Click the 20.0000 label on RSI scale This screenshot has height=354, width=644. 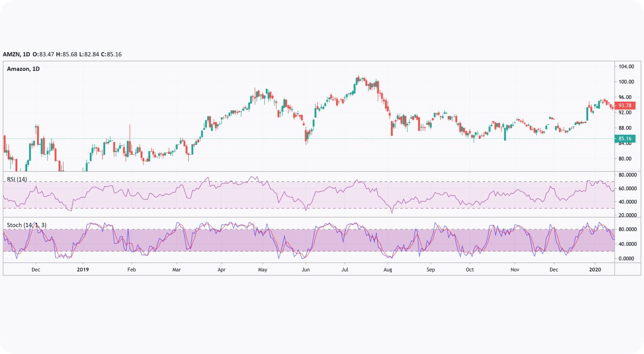[628, 216]
